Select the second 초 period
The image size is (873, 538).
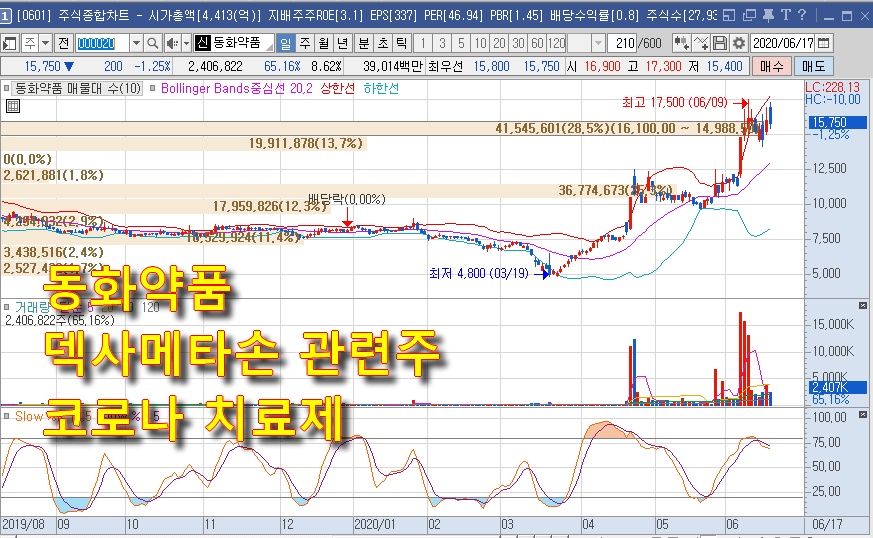[382, 43]
